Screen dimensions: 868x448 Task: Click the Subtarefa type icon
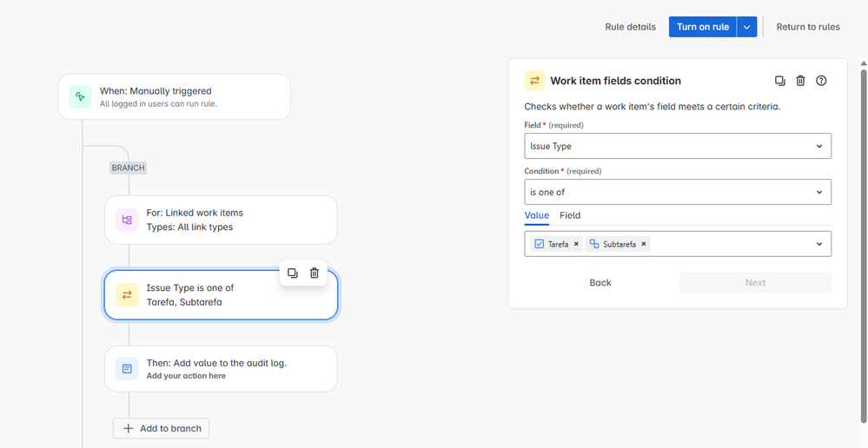594,244
